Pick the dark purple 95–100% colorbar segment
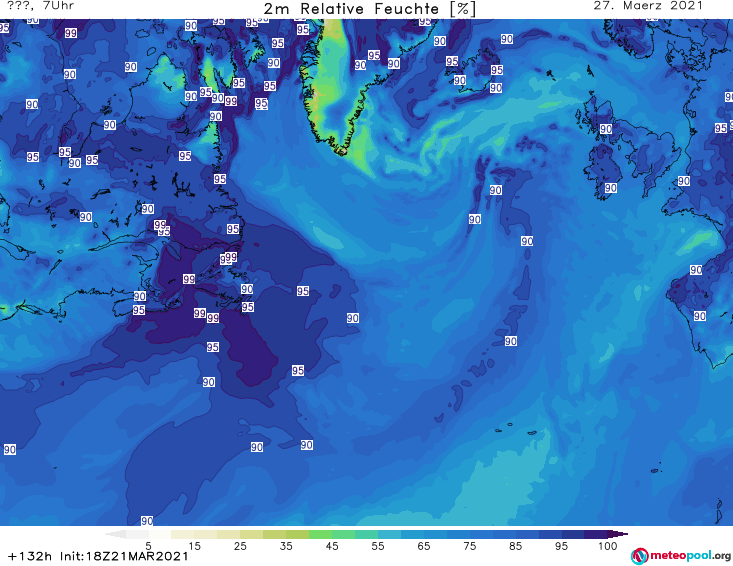Viewport: 733px width, 566px height. (x=596, y=534)
